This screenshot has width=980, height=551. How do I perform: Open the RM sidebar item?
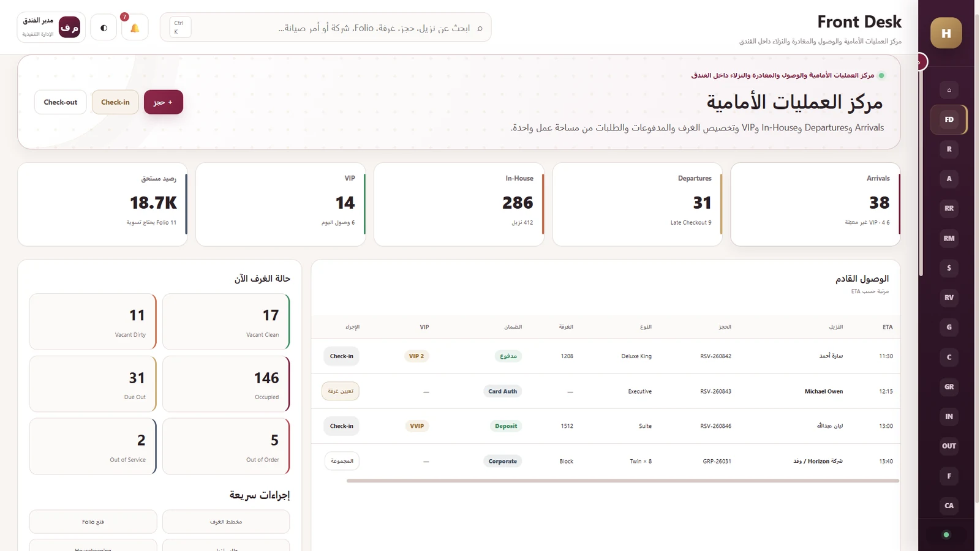(949, 238)
